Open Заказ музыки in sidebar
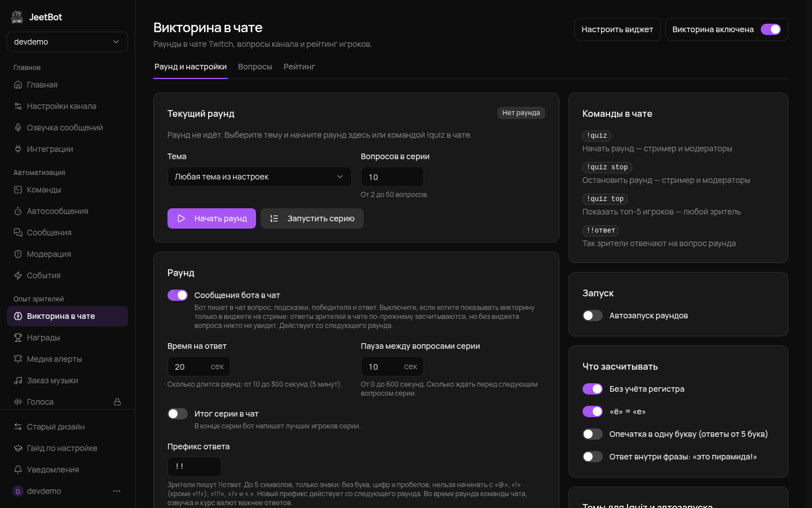Viewport: 812px width, 508px height. click(x=67, y=380)
